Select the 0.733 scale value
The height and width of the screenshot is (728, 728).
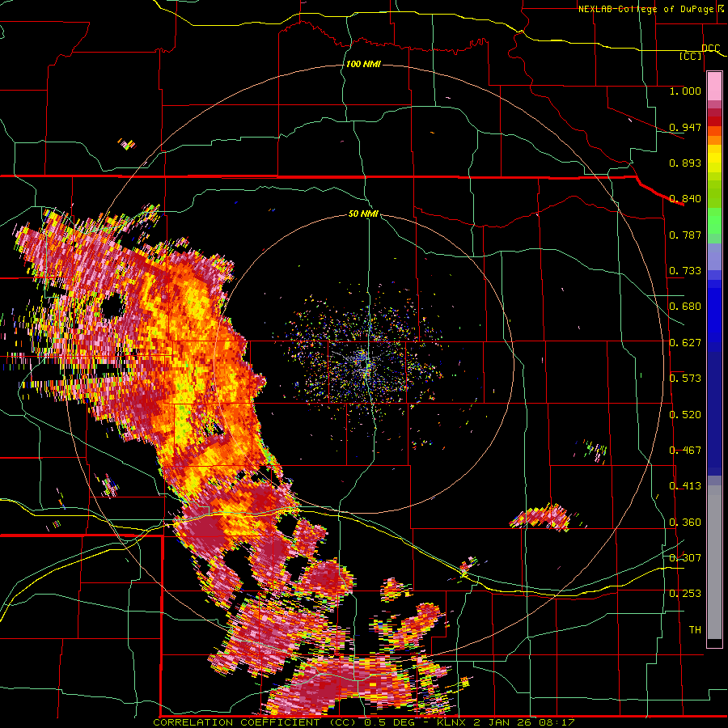coord(685,271)
